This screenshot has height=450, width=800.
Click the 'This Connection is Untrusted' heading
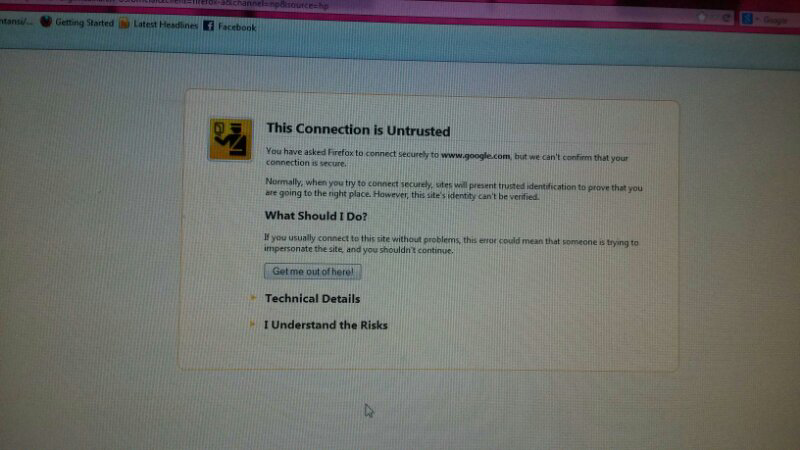pyautogui.click(x=358, y=130)
